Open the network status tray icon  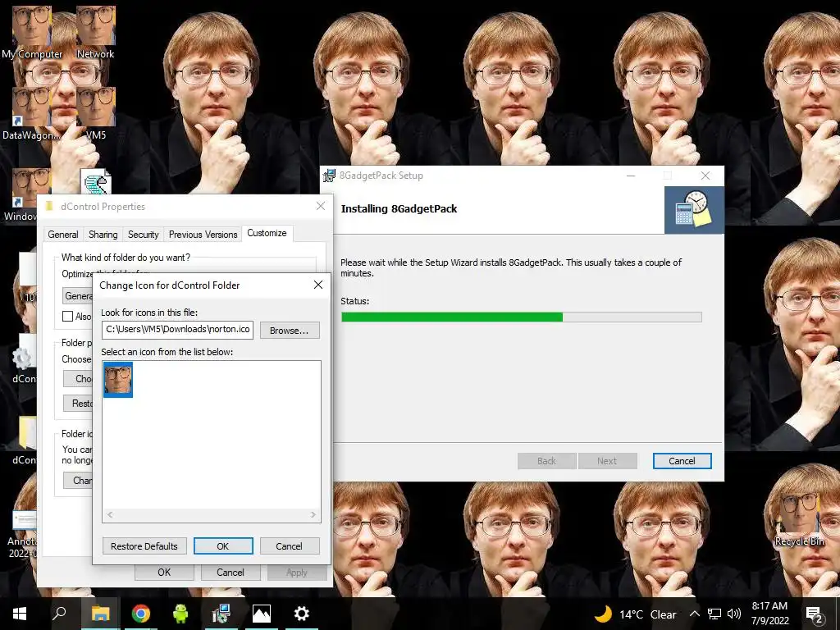pyautogui.click(x=714, y=614)
